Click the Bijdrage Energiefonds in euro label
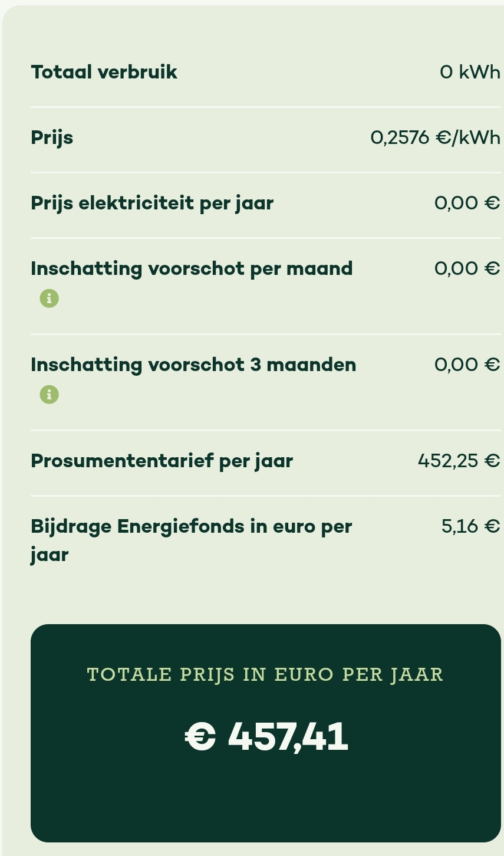504x856 pixels. [191, 526]
